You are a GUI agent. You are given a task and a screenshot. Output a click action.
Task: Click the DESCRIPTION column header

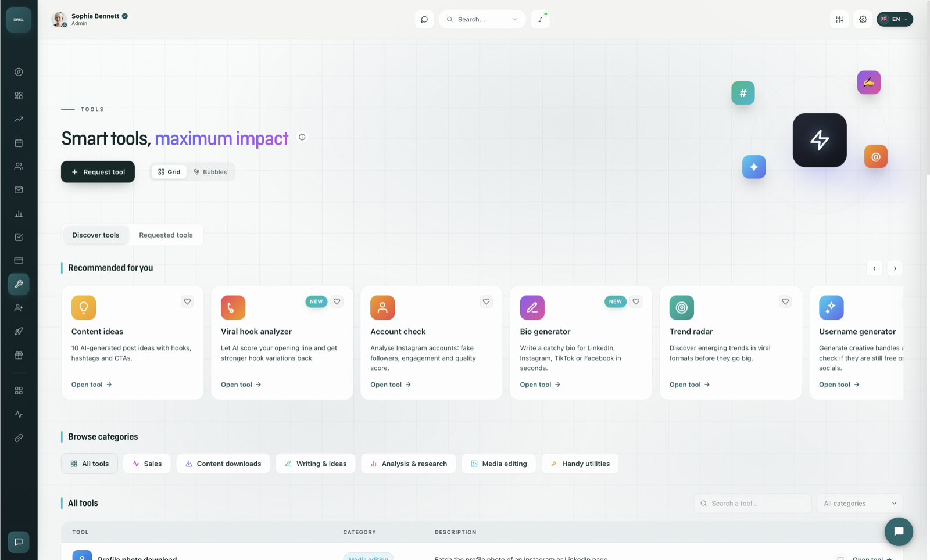tap(456, 532)
